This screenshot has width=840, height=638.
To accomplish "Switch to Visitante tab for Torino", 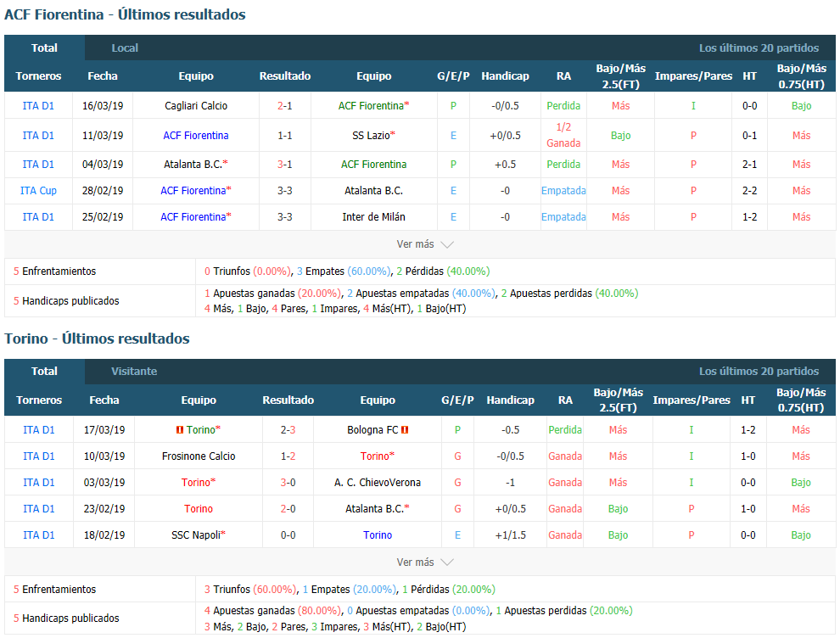I will point(134,372).
